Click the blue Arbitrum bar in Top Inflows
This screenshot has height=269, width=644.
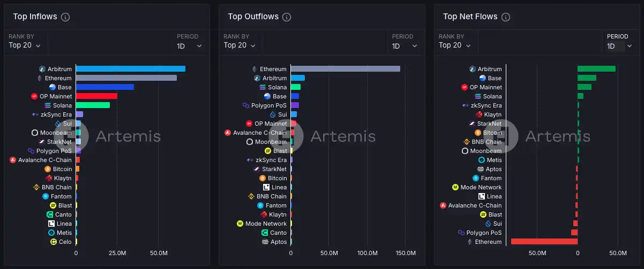130,69
